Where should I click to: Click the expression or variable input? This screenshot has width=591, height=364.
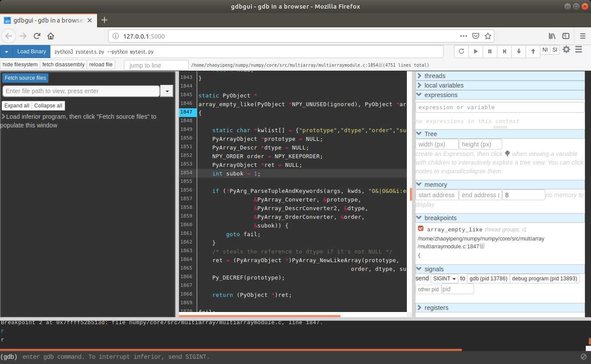(500, 107)
